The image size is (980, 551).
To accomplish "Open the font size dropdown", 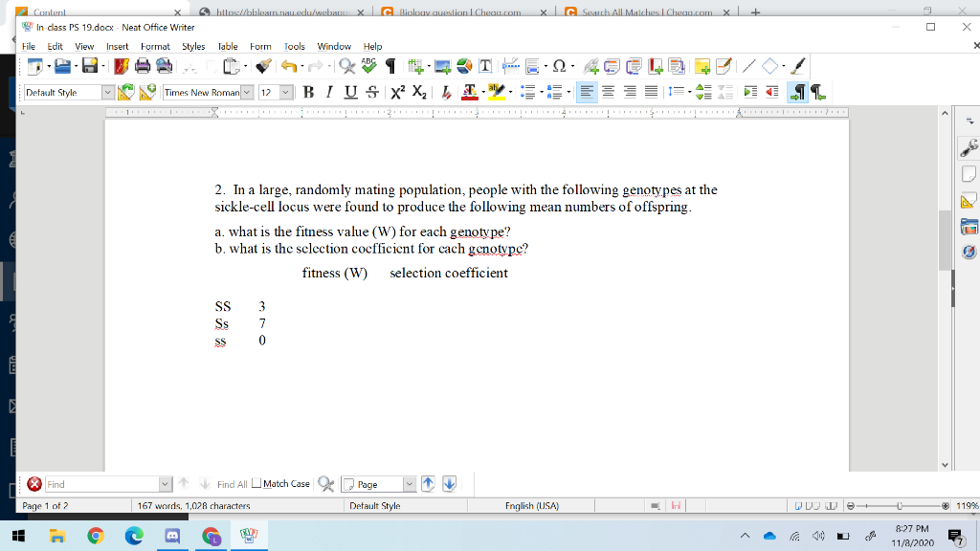I will [x=283, y=92].
